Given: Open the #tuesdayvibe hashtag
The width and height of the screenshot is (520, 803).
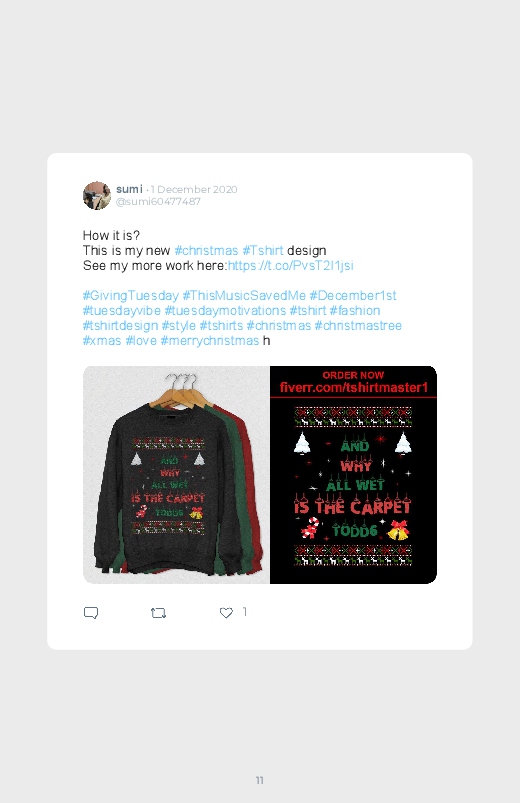Looking at the screenshot, I should [121, 310].
